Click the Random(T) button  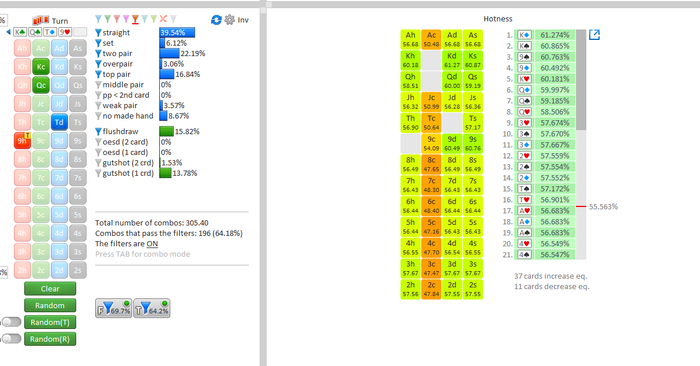50,322
